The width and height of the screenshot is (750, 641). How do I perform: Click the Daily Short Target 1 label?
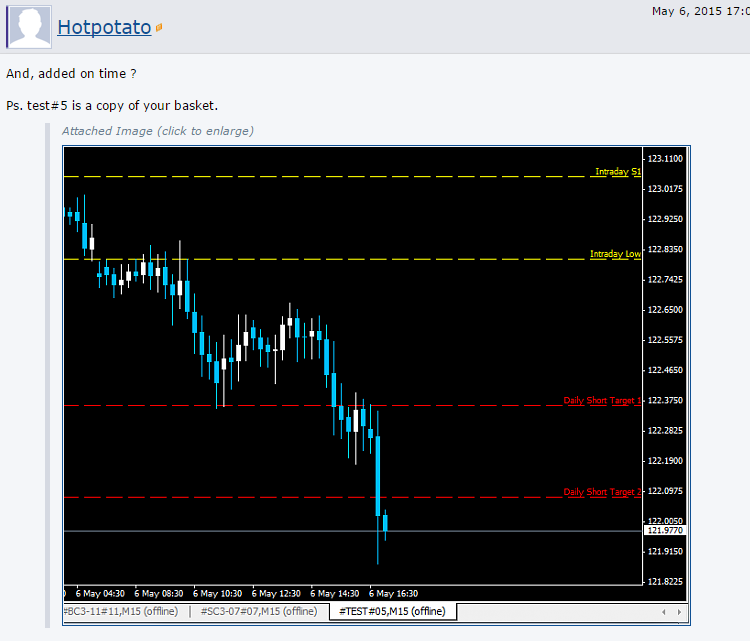pos(602,400)
